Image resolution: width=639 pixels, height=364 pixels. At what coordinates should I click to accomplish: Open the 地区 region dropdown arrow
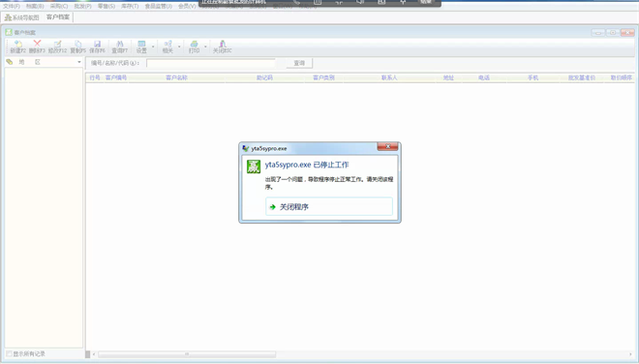point(79,62)
